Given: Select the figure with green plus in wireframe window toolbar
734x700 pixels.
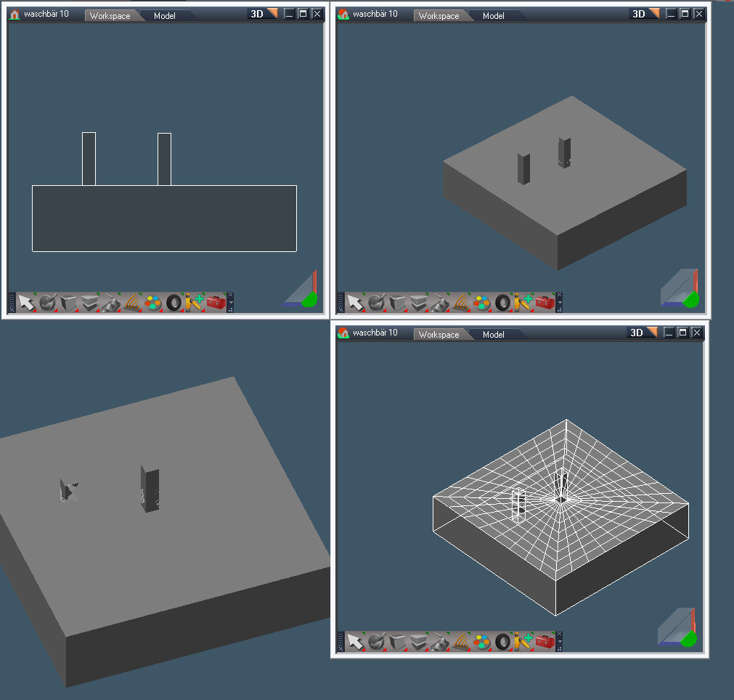Looking at the screenshot, I should (x=523, y=642).
